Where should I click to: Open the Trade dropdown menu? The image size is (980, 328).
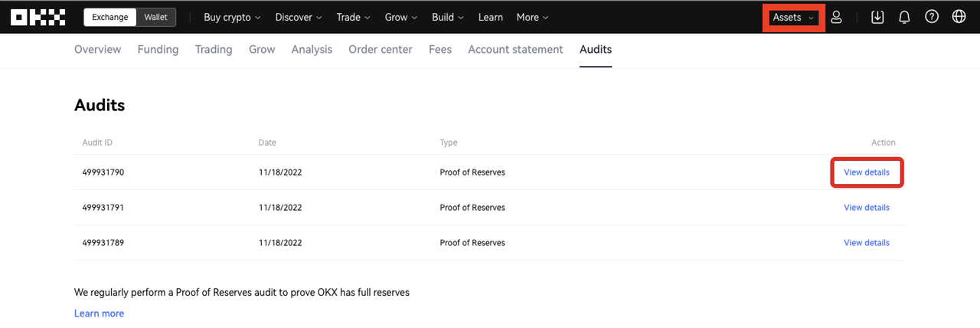353,17
